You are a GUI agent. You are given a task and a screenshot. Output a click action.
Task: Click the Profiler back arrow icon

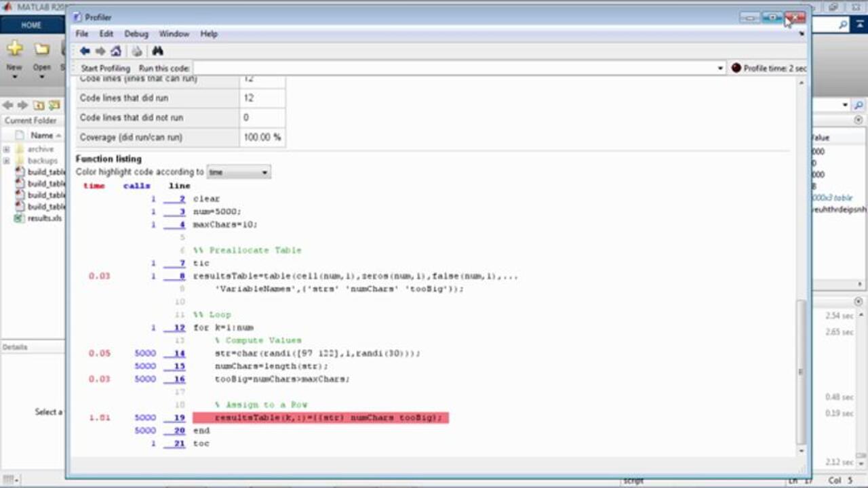pos(85,52)
